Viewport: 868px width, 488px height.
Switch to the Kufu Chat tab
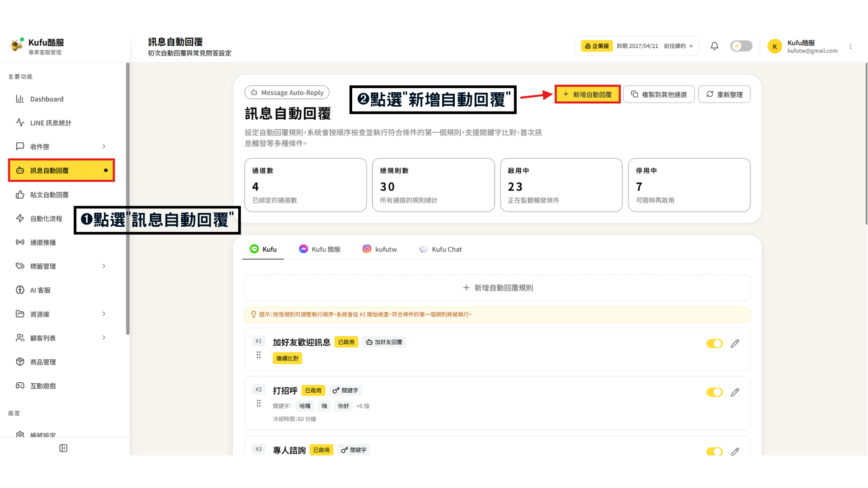click(440, 249)
